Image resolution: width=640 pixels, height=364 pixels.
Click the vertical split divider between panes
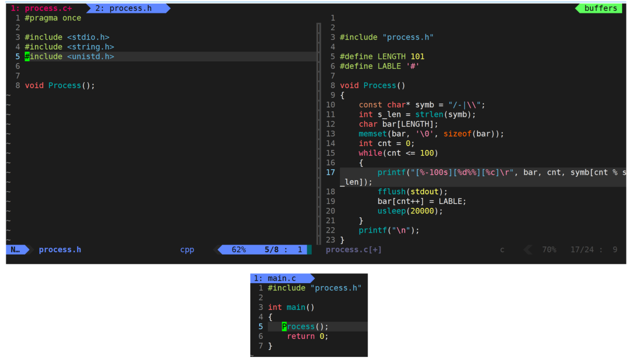point(319,134)
